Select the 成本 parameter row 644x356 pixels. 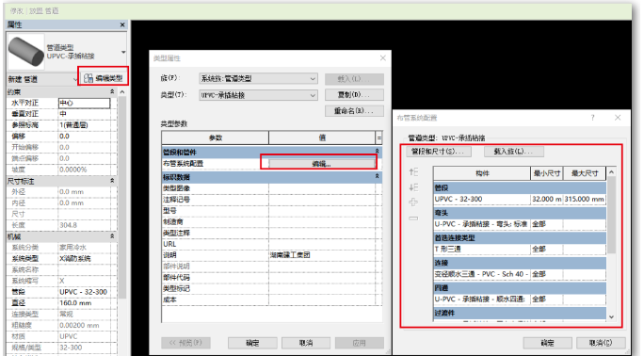click(x=268, y=299)
